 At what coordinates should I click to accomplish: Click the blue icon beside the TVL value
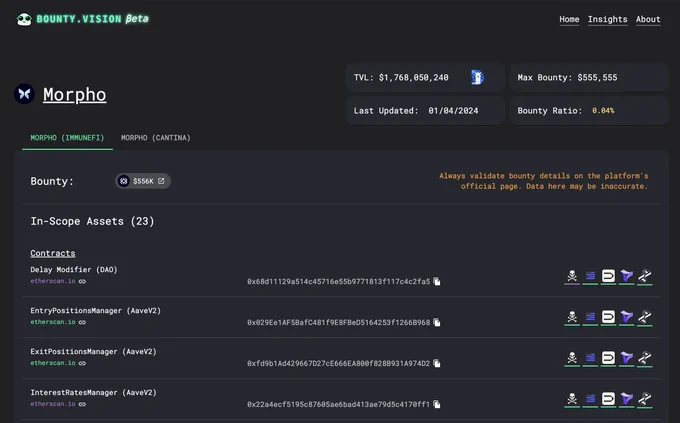pos(477,78)
